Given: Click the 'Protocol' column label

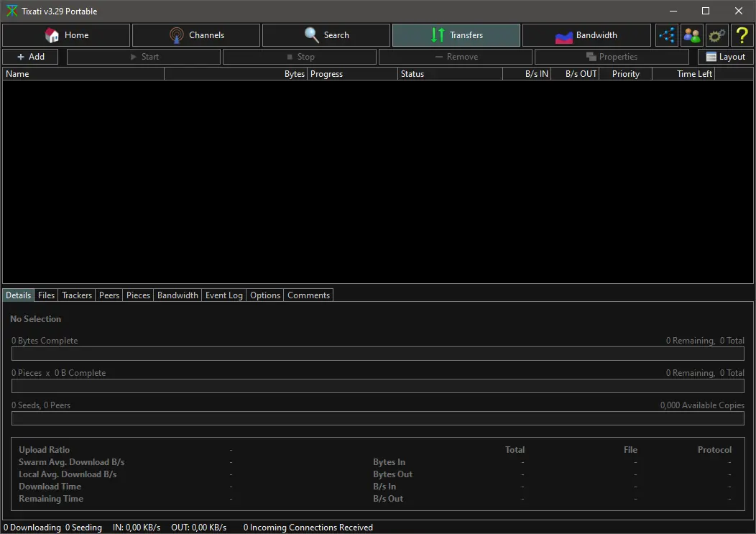Looking at the screenshot, I should pos(714,450).
